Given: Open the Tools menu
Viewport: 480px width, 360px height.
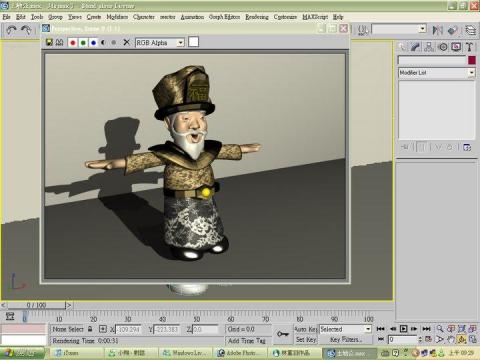Looking at the screenshot, I should click(x=37, y=17).
